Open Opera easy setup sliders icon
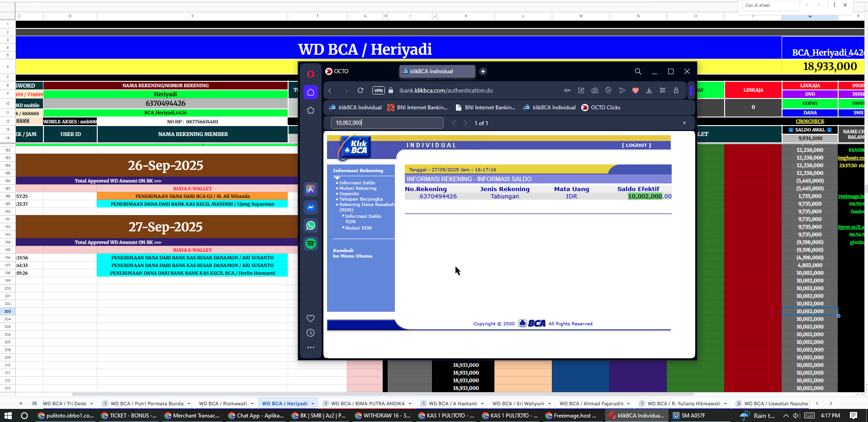This screenshot has height=422, width=868. (663, 90)
